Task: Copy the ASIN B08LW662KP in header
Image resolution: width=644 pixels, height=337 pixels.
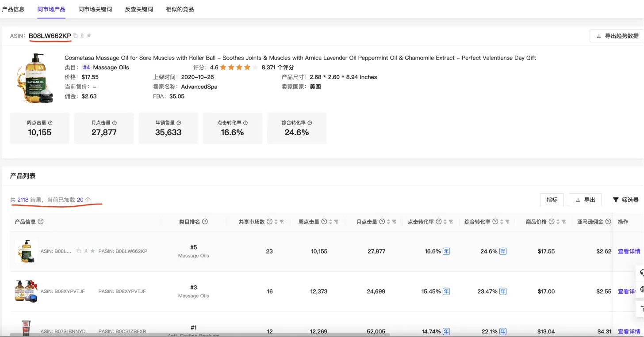Action: tap(75, 36)
